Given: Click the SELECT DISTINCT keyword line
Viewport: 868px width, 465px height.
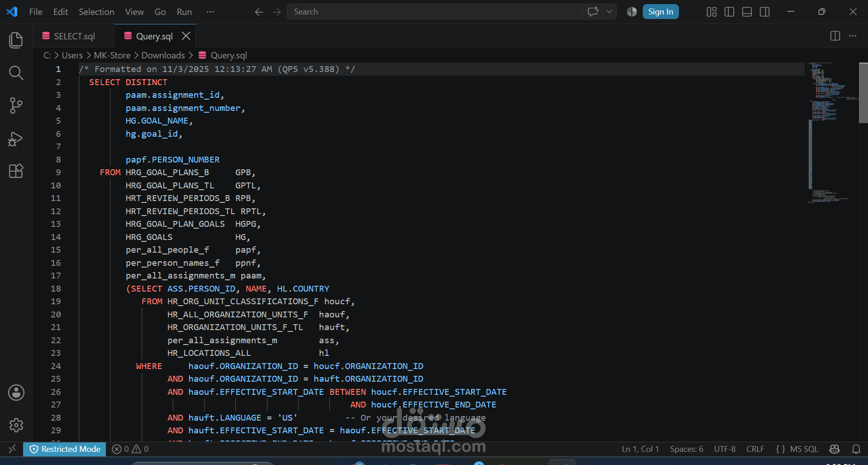Looking at the screenshot, I should (128, 82).
